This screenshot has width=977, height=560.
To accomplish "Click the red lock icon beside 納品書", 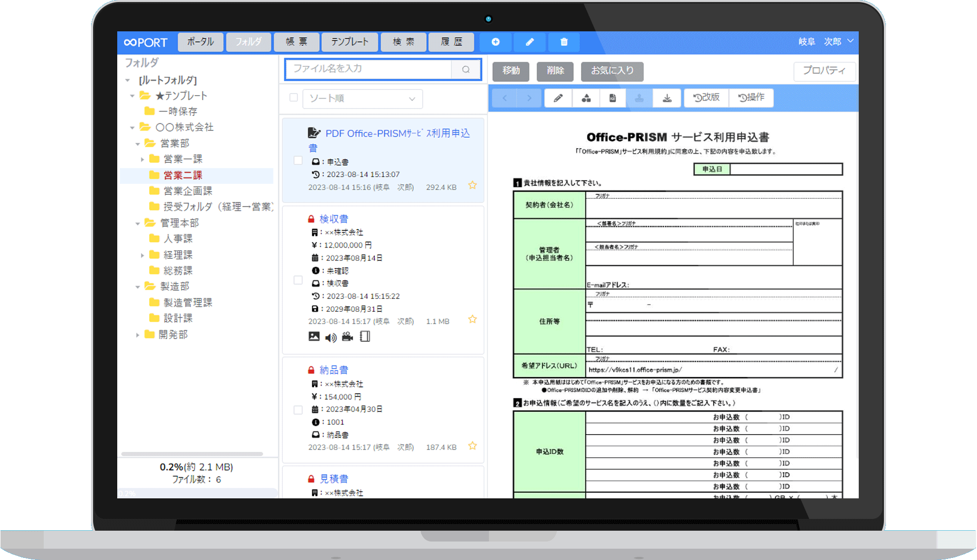I will pyautogui.click(x=311, y=370).
